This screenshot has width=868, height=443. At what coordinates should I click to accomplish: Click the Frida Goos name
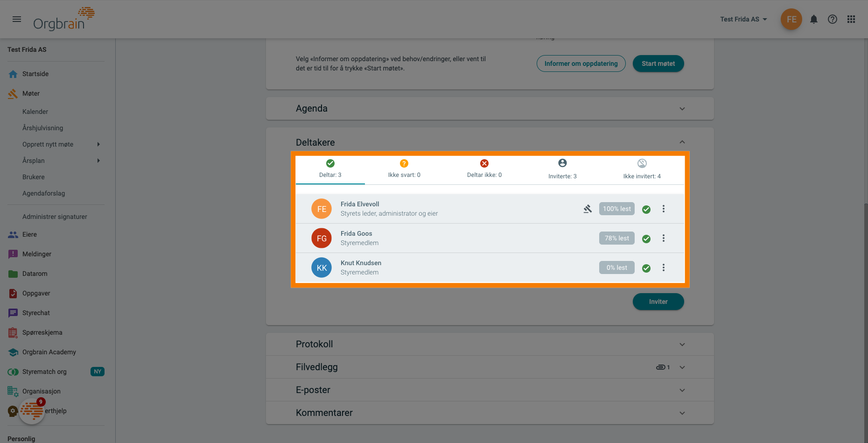coord(356,233)
